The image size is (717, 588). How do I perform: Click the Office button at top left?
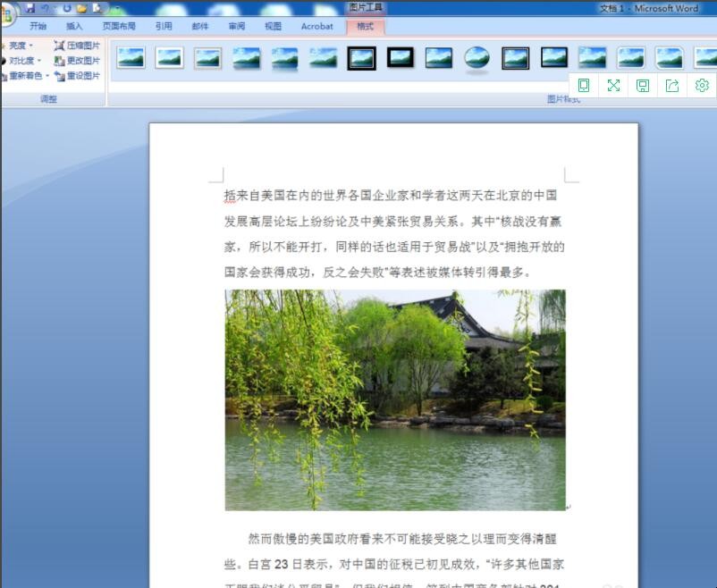pos(5,14)
